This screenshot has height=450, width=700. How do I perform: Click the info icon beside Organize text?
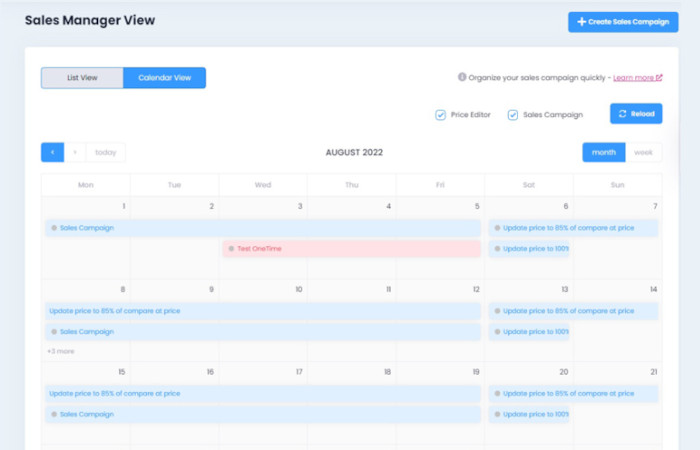click(462, 77)
